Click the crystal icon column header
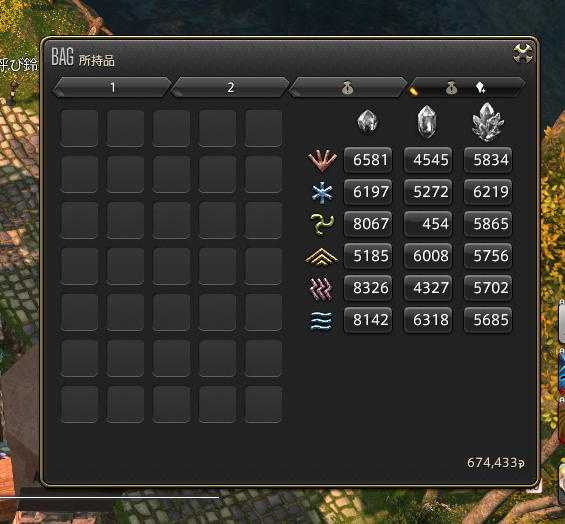 pyautogui.click(x=427, y=122)
